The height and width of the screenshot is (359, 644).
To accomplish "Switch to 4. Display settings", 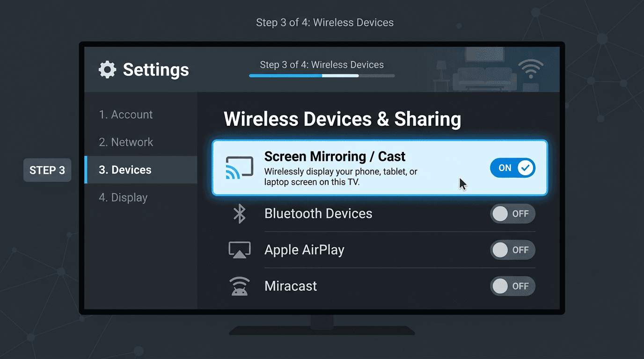I will point(123,197).
